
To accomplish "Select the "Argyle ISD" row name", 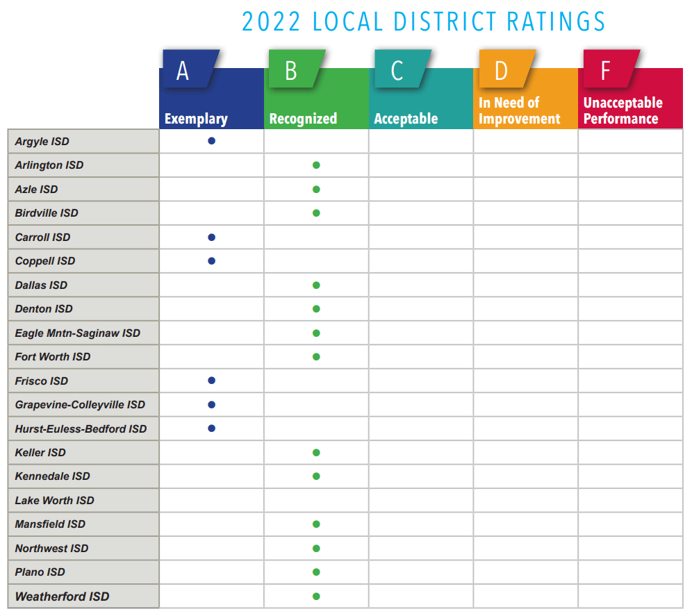I will (42, 142).
